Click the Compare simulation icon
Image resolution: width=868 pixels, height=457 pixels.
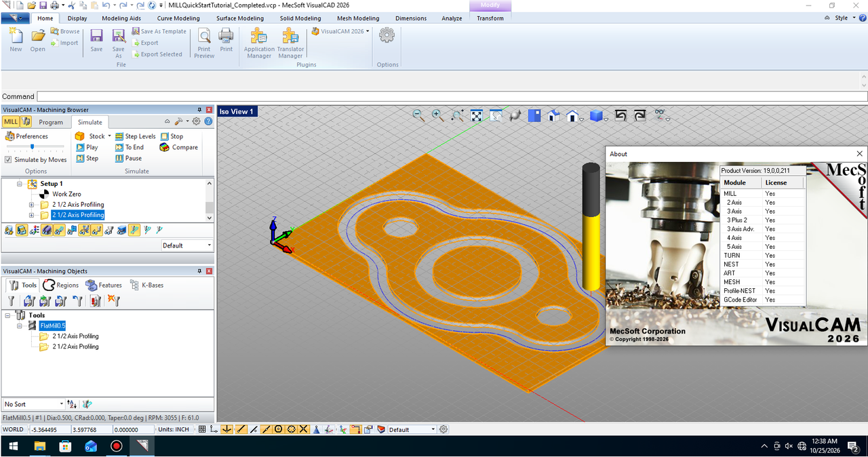click(179, 147)
